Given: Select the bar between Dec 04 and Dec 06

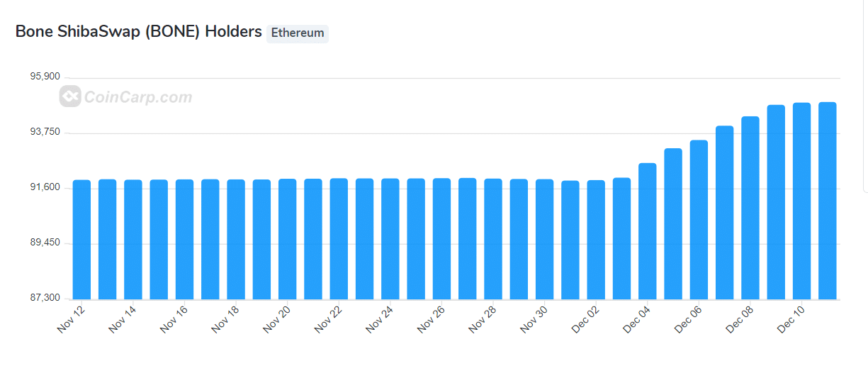Looking at the screenshot, I should (673, 224).
